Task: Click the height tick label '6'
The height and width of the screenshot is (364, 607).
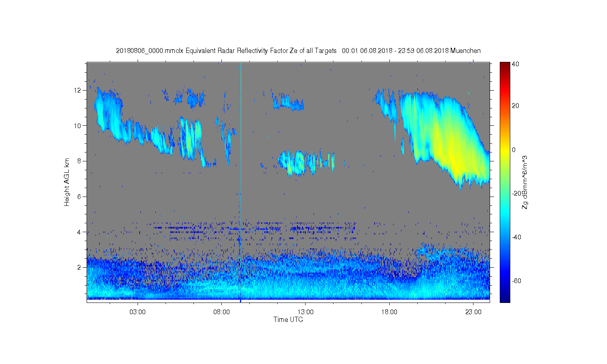Action: (x=79, y=197)
